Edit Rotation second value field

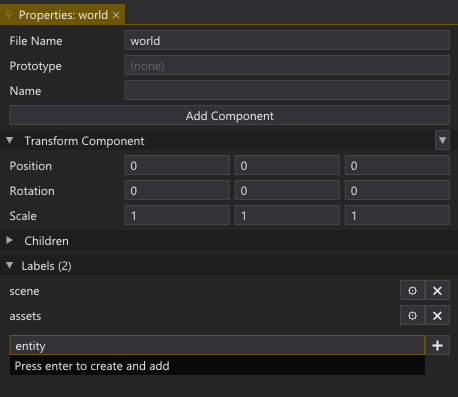point(287,190)
